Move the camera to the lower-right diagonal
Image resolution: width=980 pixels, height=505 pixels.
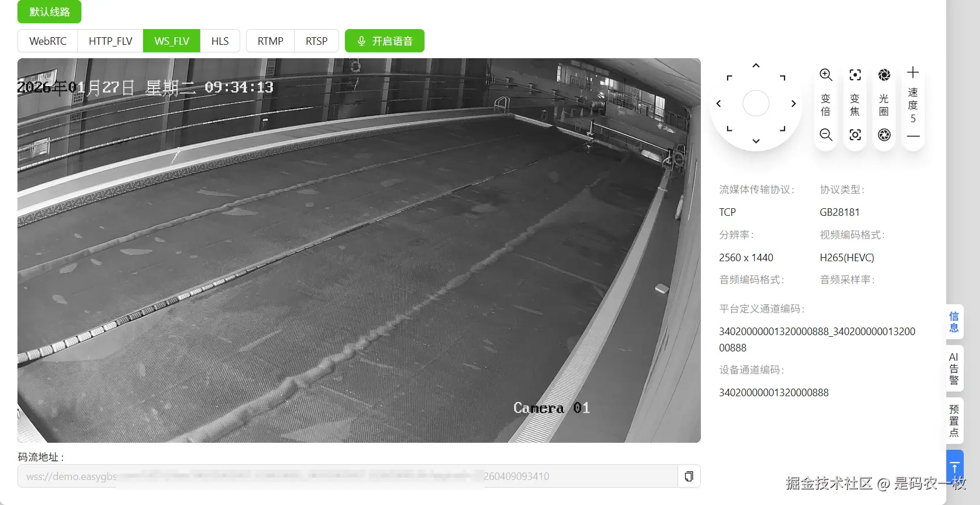(x=783, y=129)
